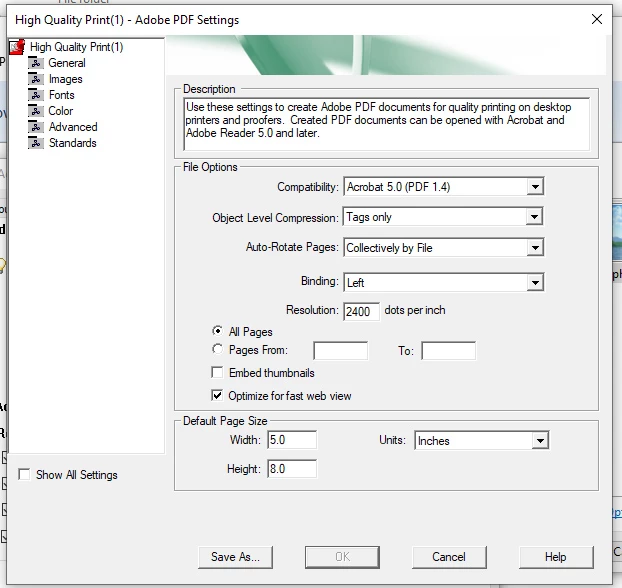Click the 'Auto-Rotate Pages:' label
This screenshot has height=588, width=622.
292,247
